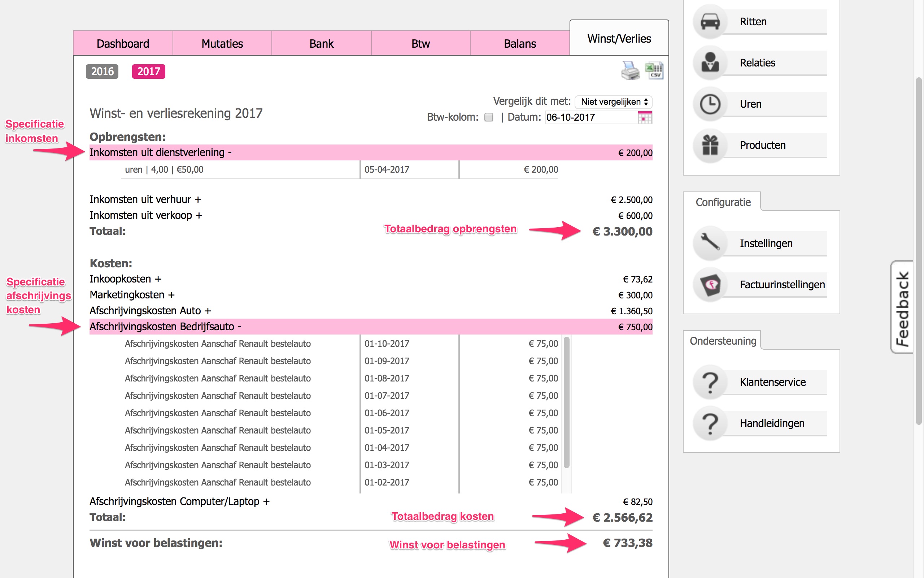Open the Vergelijk dit met dropdown
The height and width of the screenshot is (578, 924).
point(614,102)
